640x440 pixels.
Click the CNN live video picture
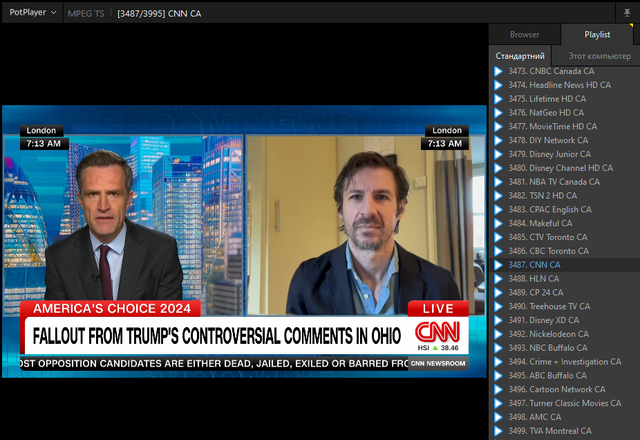[244, 241]
